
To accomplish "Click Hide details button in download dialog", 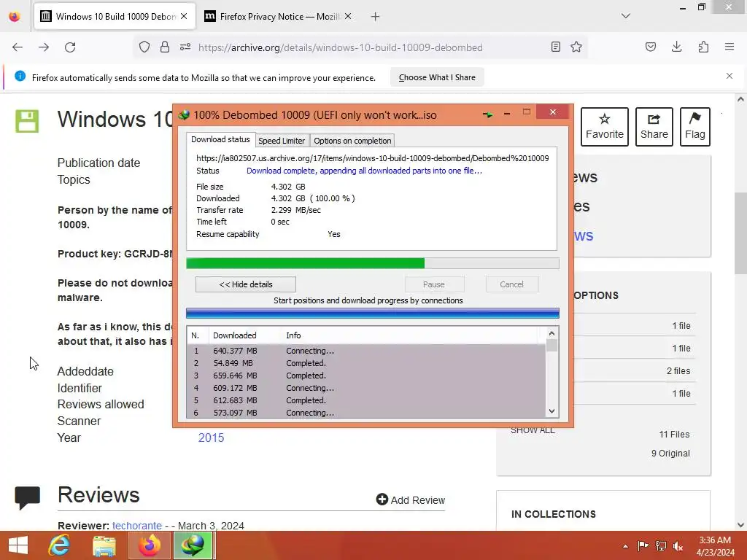I will (246, 284).
